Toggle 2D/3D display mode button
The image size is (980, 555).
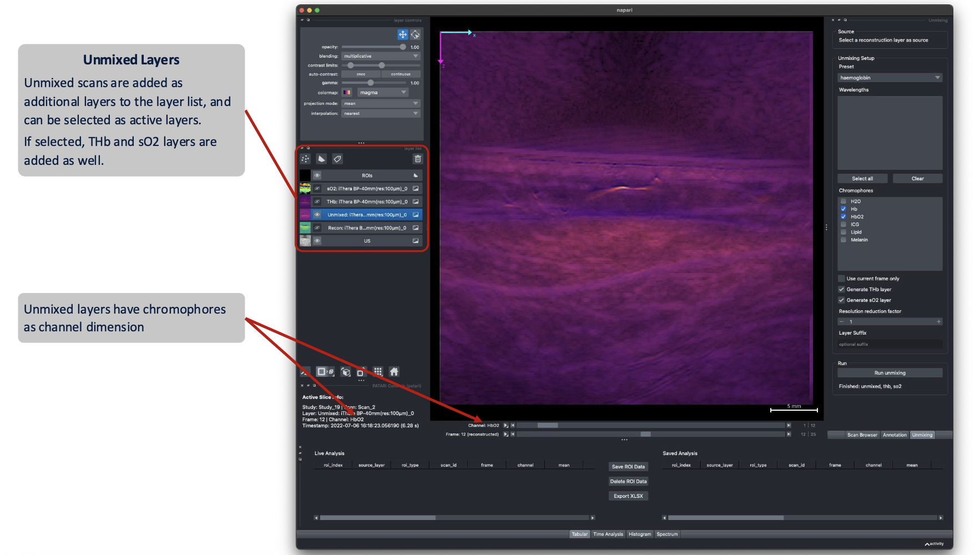(325, 372)
